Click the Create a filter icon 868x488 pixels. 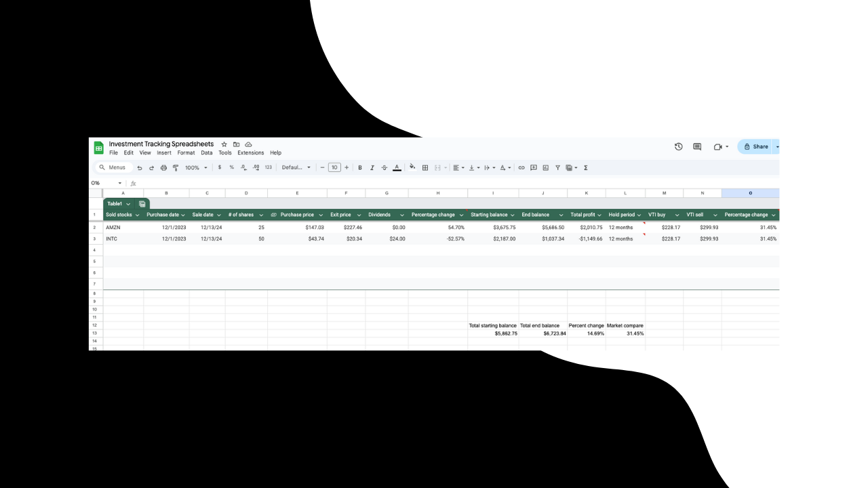[557, 167]
